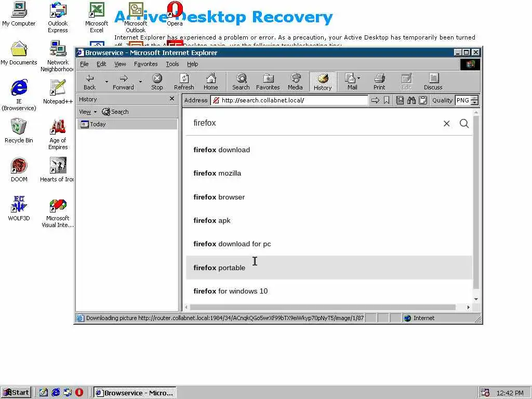Click the magnifier search icon
The height and width of the screenshot is (399, 532).
(x=464, y=124)
